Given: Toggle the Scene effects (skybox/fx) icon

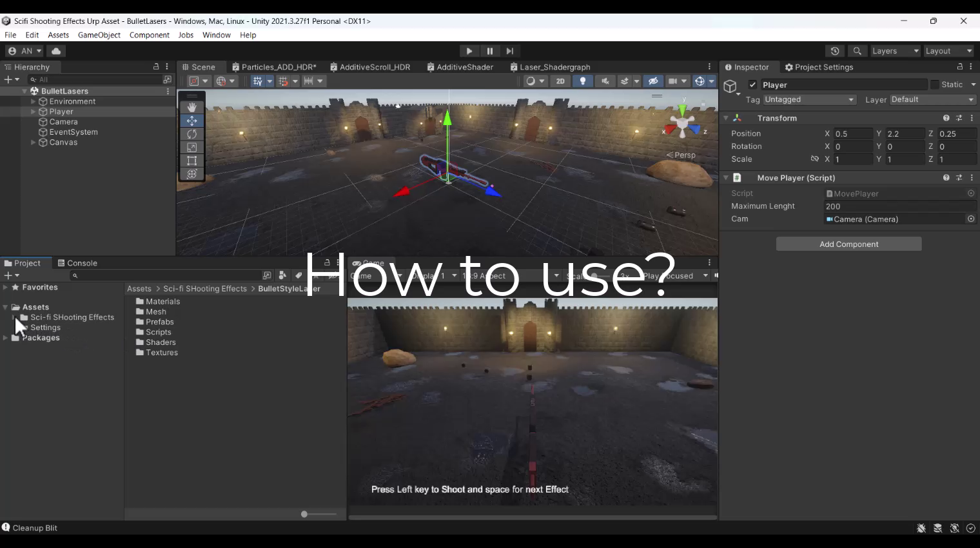Looking at the screenshot, I should (x=624, y=81).
